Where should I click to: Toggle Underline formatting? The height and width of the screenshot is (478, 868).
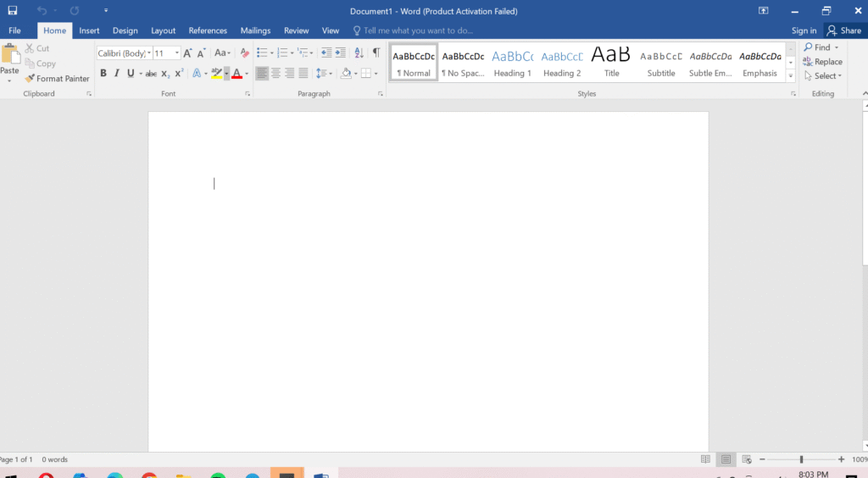[x=131, y=73]
